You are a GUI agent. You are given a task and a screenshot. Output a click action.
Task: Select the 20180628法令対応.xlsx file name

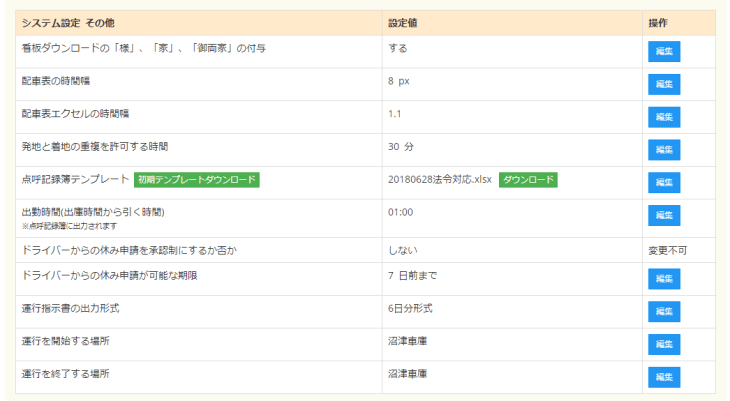click(439, 180)
